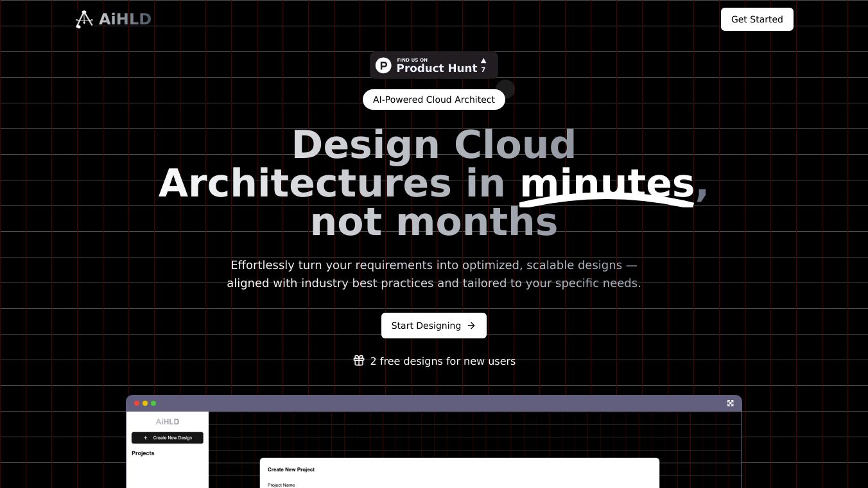Click the Get Started button
The image size is (868, 488).
[x=757, y=19]
